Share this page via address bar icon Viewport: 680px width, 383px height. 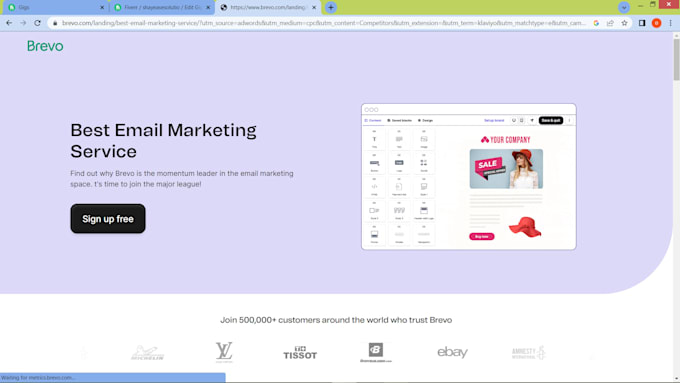[x=610, y=23]
